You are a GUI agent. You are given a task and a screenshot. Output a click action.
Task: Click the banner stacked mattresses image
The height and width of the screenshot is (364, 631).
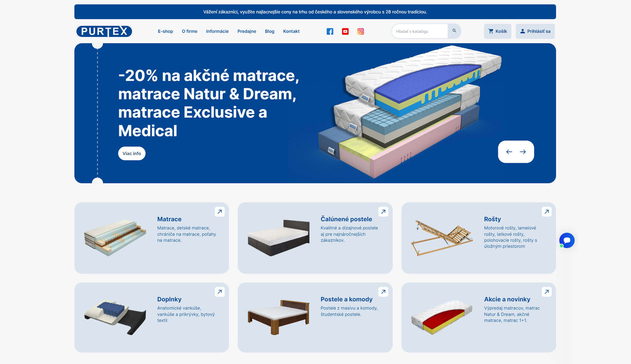tap(410, 112)
